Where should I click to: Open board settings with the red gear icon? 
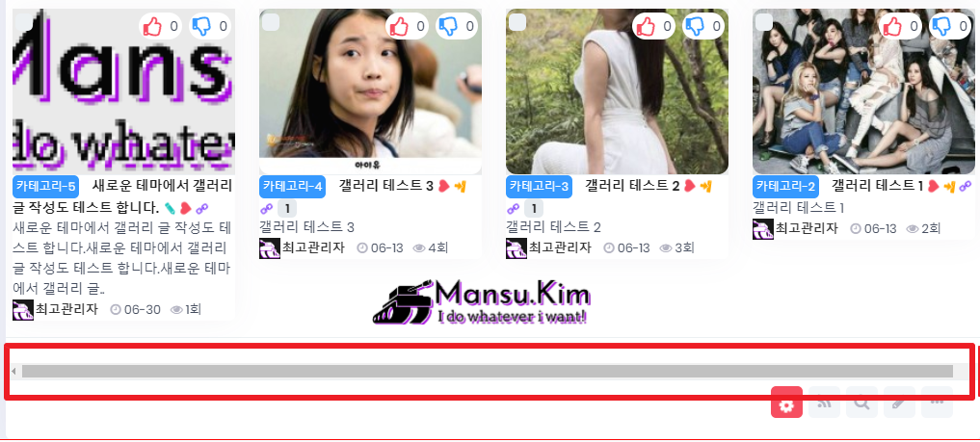786,403
